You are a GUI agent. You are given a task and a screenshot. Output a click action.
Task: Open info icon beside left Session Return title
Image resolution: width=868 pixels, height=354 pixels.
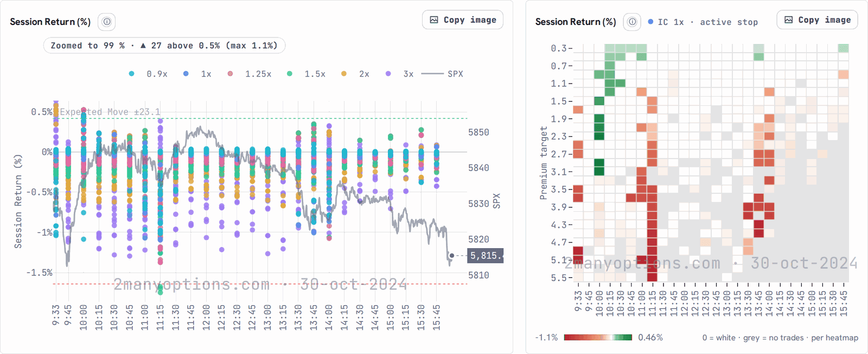[107, 22]
